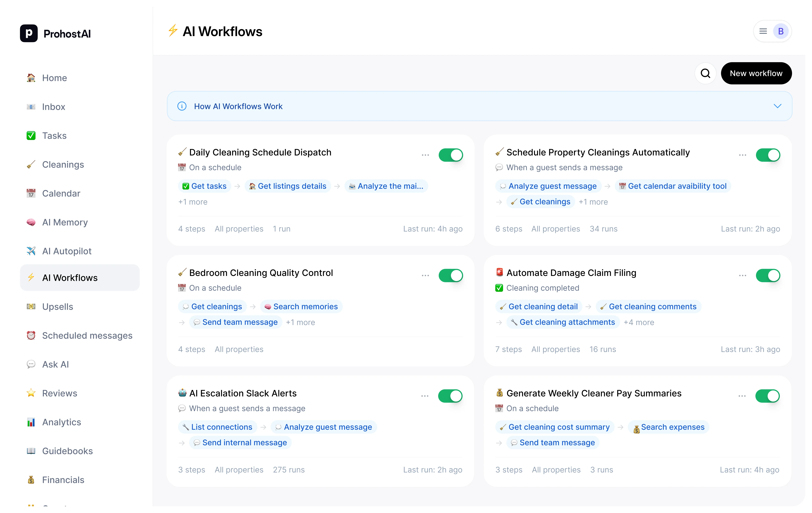Reveal +4 more steps on Damage Claim Filing
This screenshot has width=812, height=513.
click(639, 322)
